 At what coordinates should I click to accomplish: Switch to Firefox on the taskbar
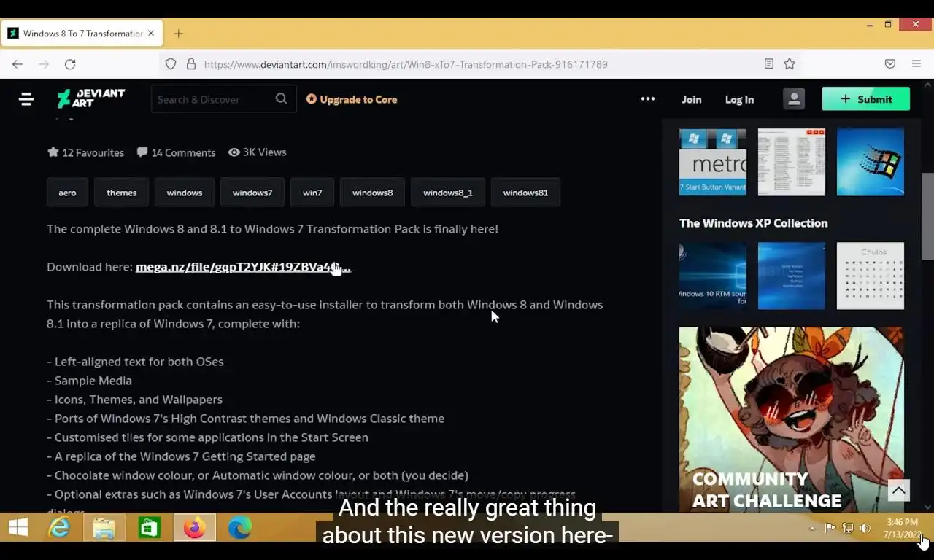tap(194, 527)
